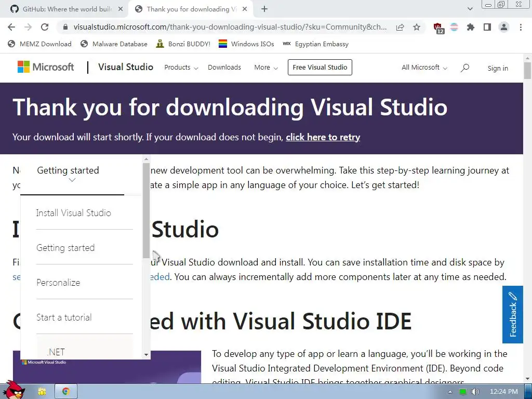Open the Bonzi BUDDY! bookmark
This screenshot has width=532, height=399.
click(x=183, y=44)
